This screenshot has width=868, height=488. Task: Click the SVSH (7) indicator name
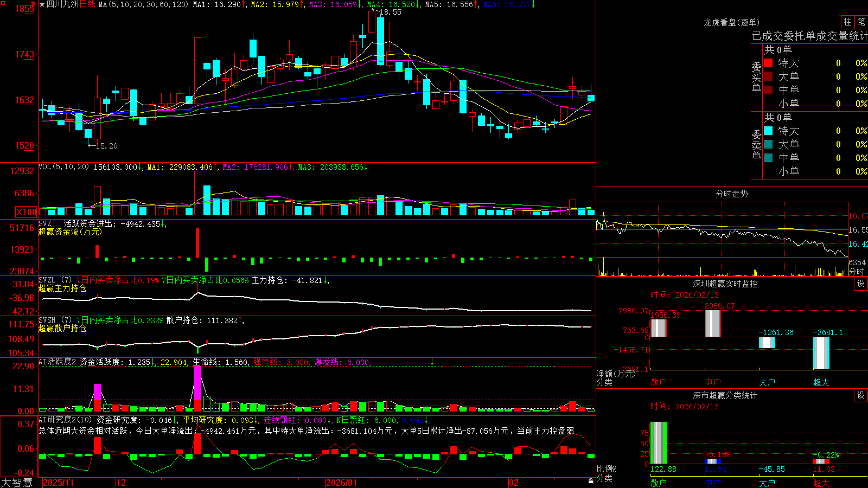pyautogui.click(x=55, y=320)
